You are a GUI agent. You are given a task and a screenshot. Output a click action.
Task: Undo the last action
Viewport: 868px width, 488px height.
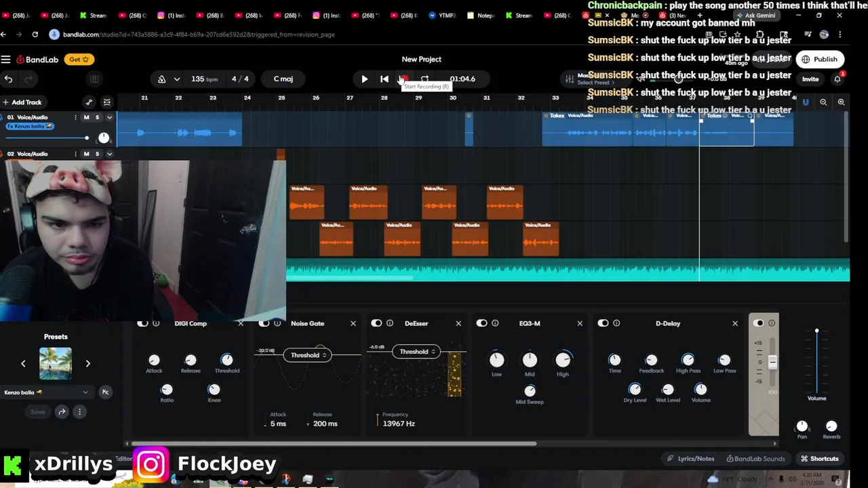(x=8, y=79)
